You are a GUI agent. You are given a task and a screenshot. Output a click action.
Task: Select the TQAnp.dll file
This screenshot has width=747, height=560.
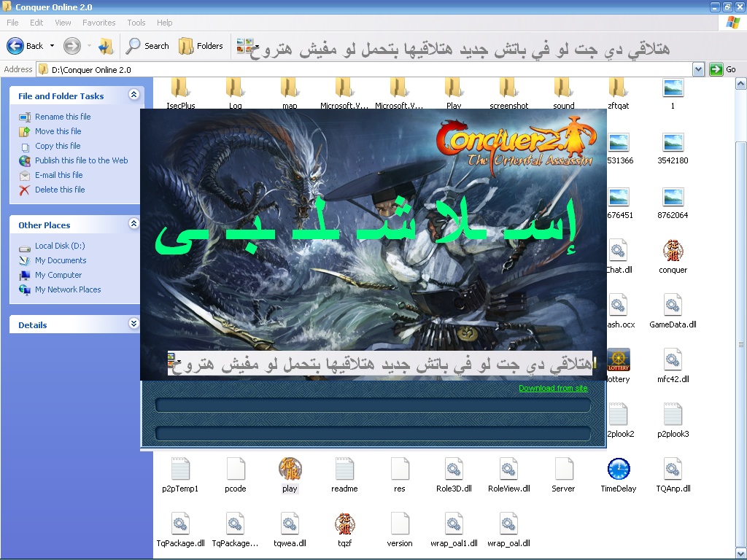673,475
